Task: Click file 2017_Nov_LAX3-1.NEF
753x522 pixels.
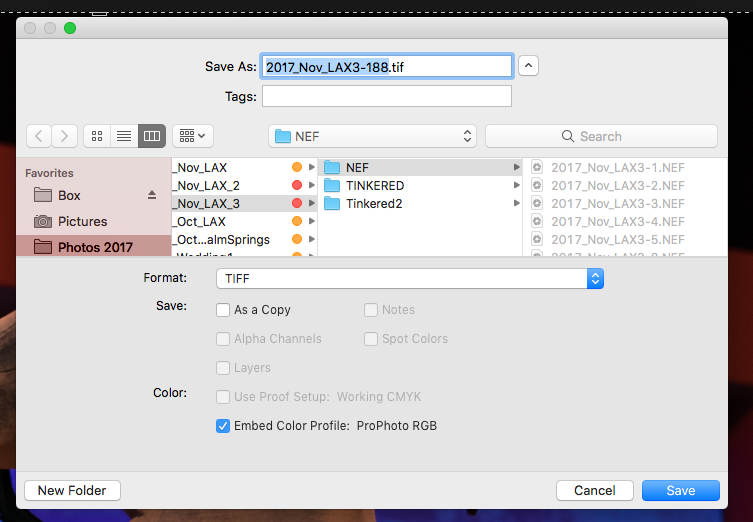Action: pos(625,168)
